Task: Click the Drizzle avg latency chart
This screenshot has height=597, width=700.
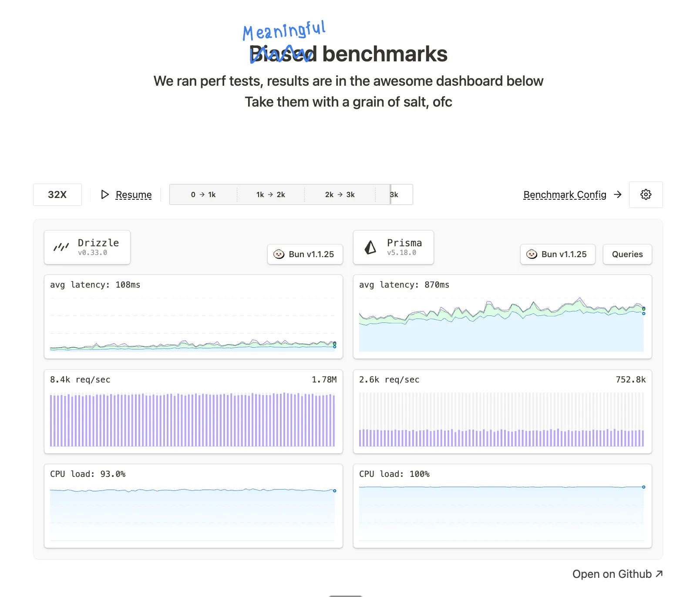Action: (193, 317)
